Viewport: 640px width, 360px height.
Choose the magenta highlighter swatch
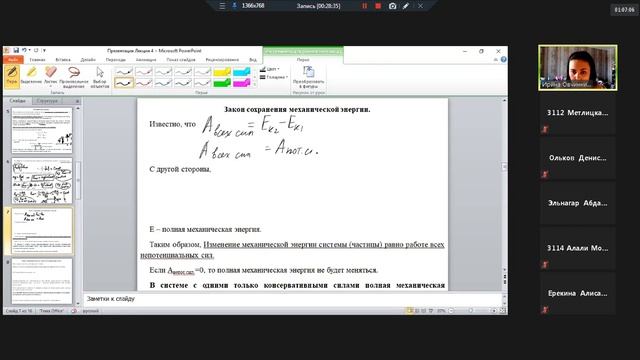(x=241, y=83)
